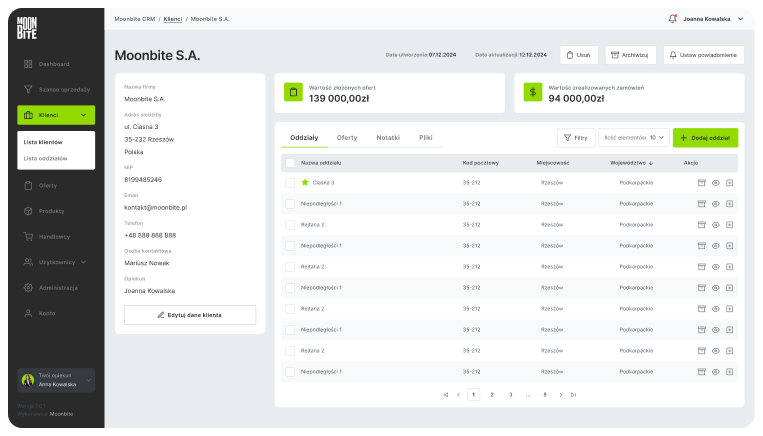Click the archive icon in Ciasna 3 row

coord(701,183)
